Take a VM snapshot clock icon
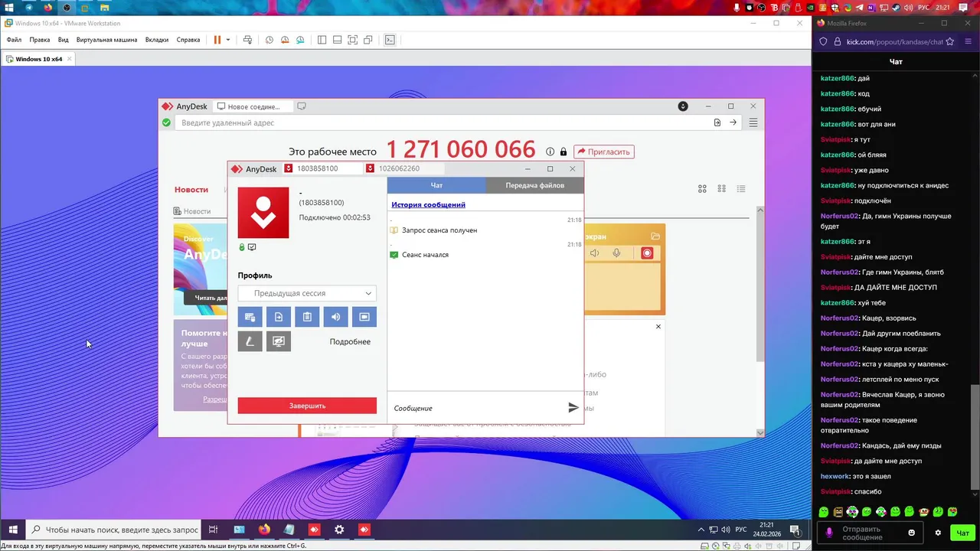 [269, 40]
